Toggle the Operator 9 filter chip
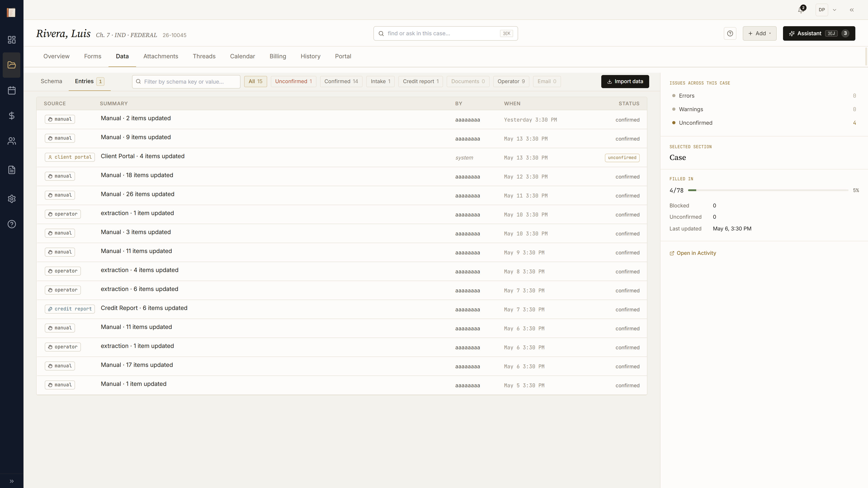This screenshot has width=868, height=488. pyautogui.click(x=511, y=81)
